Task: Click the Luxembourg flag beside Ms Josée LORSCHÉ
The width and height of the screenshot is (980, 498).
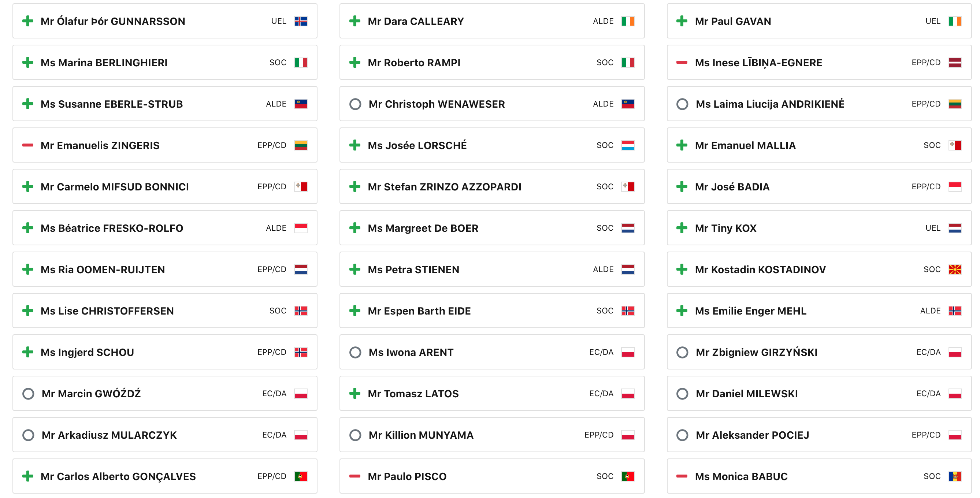Action: [x=628, y=145]
